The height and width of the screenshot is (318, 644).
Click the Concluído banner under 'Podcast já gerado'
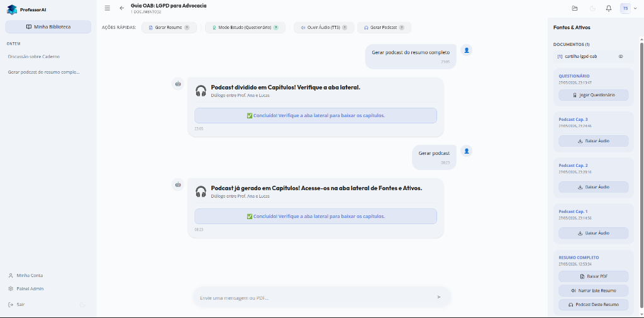point(316,217)
